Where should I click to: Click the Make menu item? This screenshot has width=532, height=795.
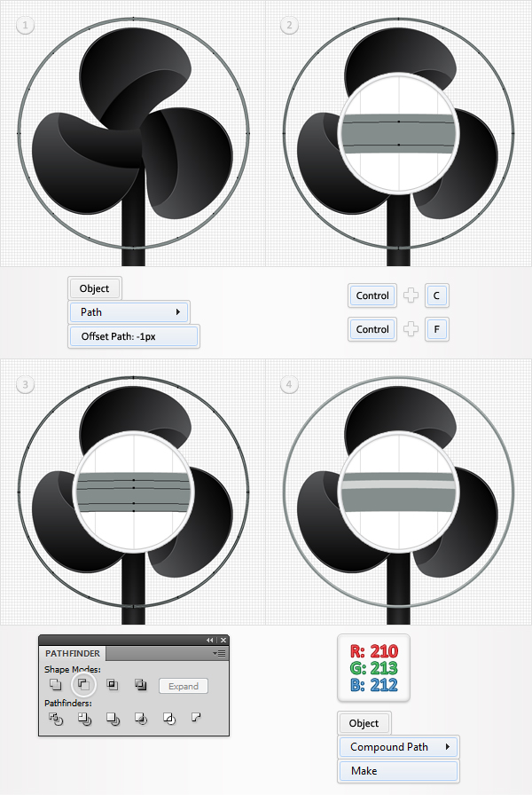pos(398,771)
